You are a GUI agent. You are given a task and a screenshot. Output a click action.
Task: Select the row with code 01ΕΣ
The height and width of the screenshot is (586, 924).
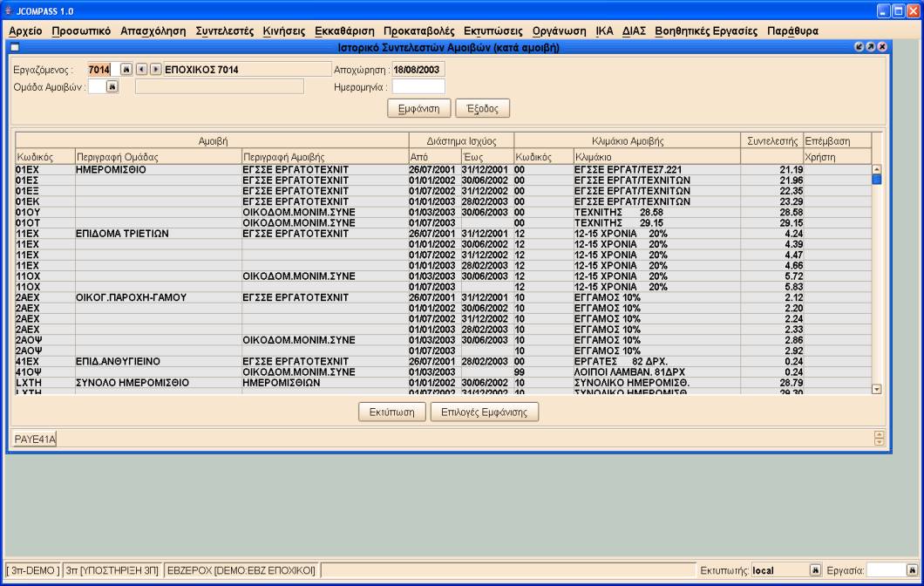[x=443, y=181]
